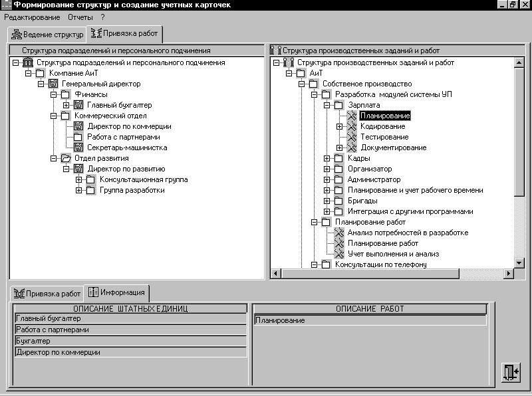The width and height of the screenshot is (532, 396).
Task: Collapse the Коммерческий отдел node
Action: click(54, 116)
